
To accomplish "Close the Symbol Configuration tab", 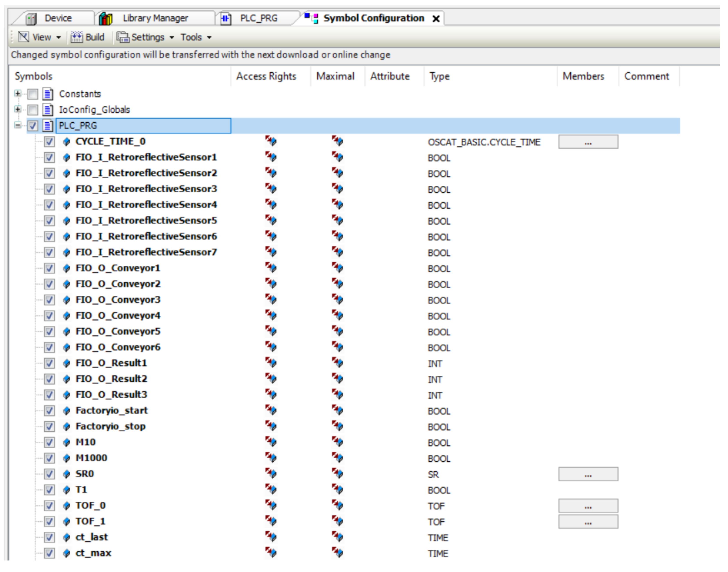I will [x=436, y=19].
